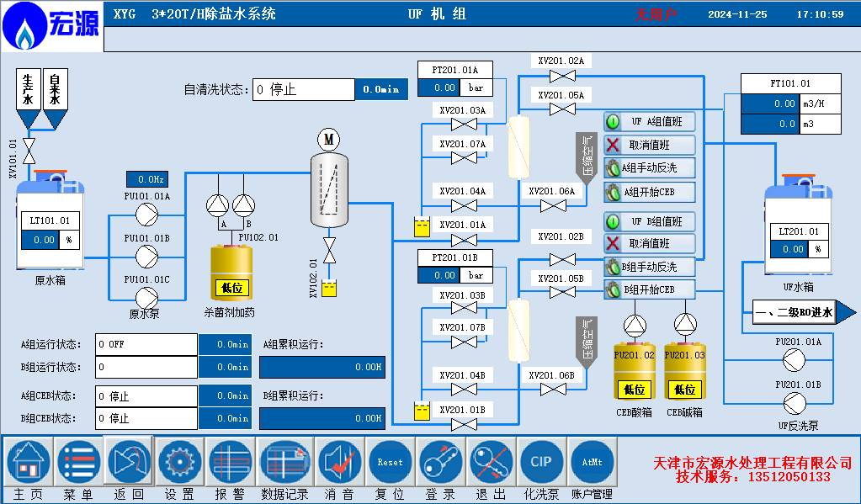Click the Reset 复位 button
The width and height of the screenshot is (861, 504).
coord(390,462)
